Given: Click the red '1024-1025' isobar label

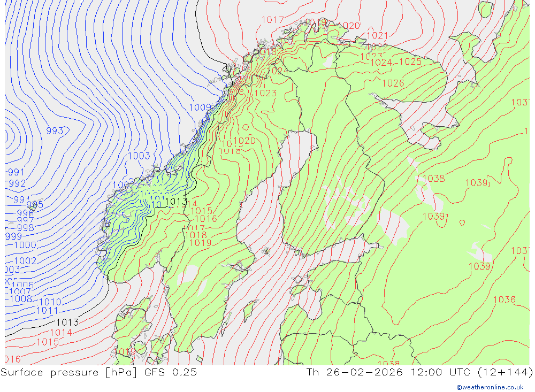Looking at the screenshot, I should 396,62.
